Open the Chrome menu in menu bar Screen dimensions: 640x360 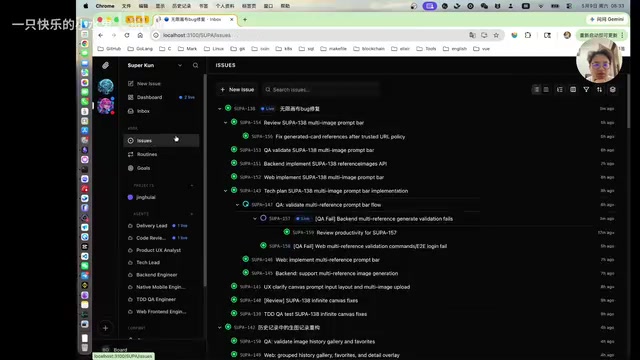click(105, 6)
